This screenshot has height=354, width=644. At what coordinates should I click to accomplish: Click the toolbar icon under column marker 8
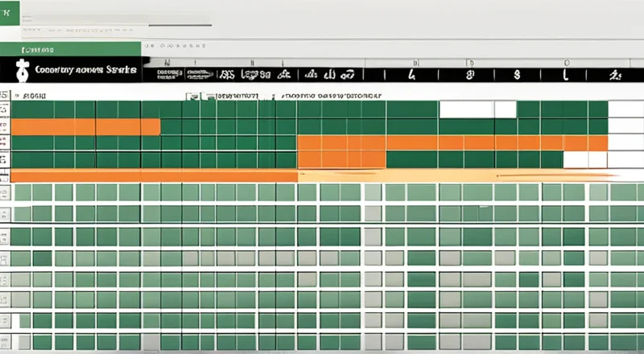[x=468, y=75]
